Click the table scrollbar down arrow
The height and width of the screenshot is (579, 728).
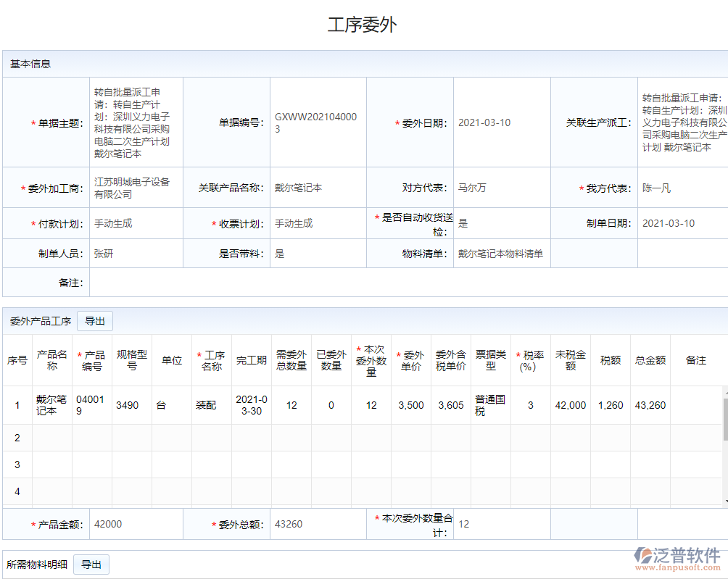click(x=725, y=501)
